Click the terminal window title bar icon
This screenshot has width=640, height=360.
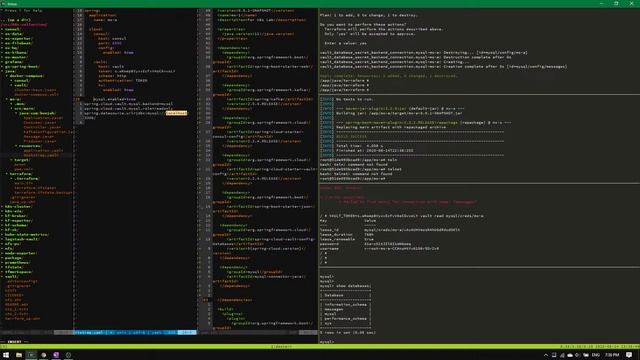pos(3,4)
